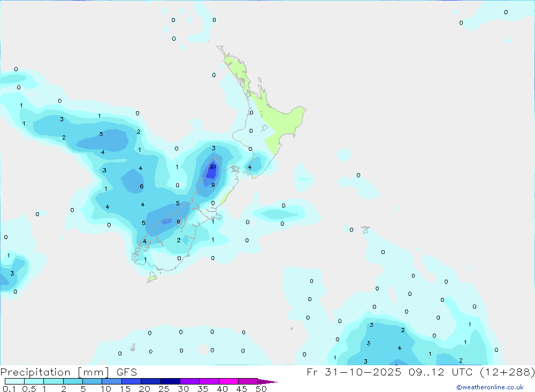Click the '0.1' legend scale label

(x=9, y=389)
